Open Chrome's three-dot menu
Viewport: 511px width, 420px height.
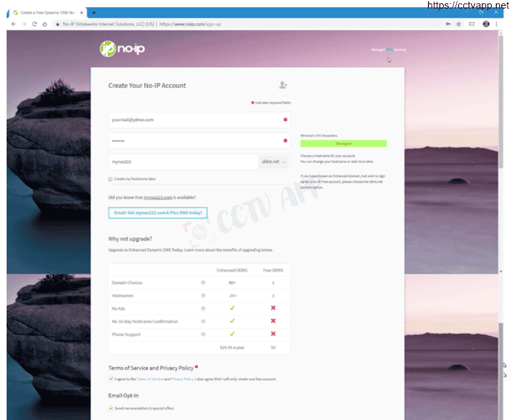point(498,24)
